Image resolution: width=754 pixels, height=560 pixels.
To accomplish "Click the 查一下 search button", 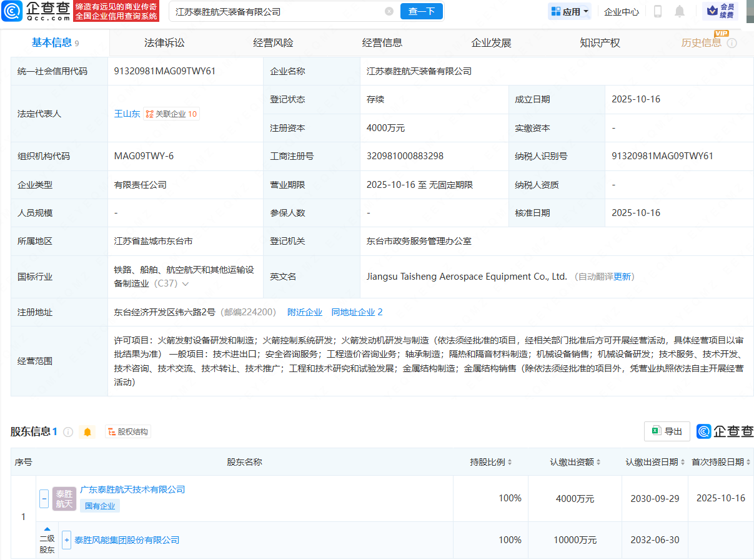I will (422, 11).
